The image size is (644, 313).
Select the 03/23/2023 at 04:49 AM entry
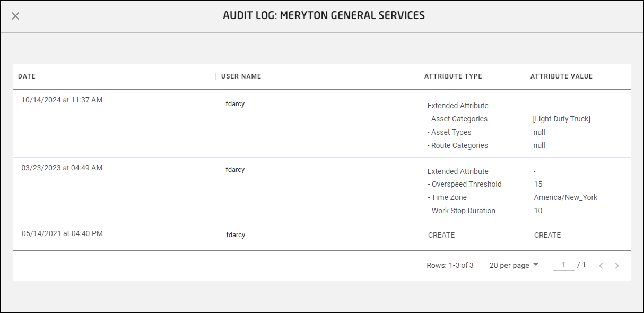[x=62, y=168]
